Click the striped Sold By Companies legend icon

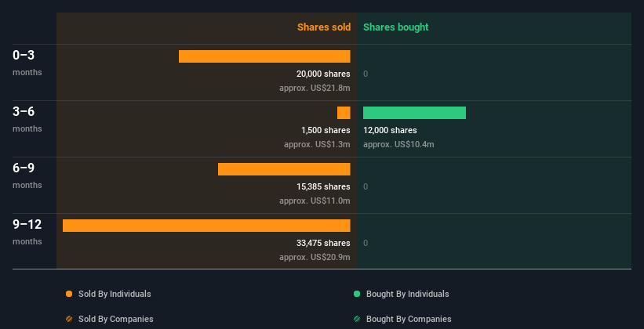tap(69, 319)
